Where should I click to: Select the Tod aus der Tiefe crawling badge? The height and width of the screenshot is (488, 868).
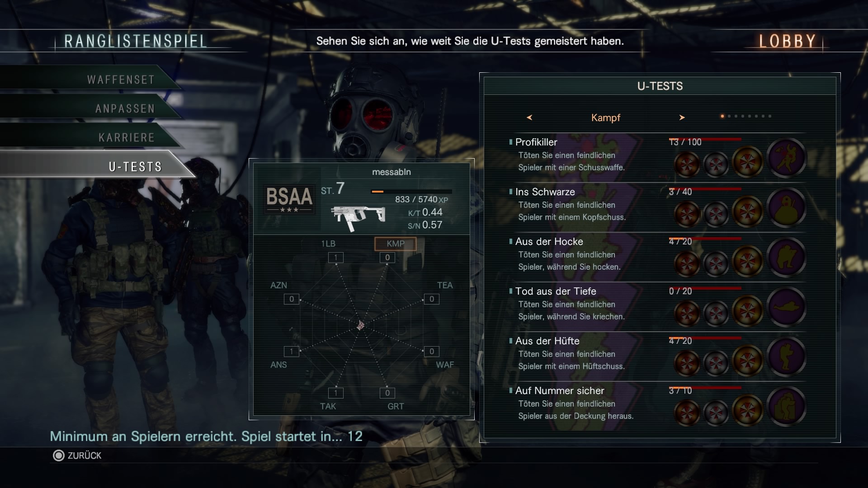(x=787, y=307)
